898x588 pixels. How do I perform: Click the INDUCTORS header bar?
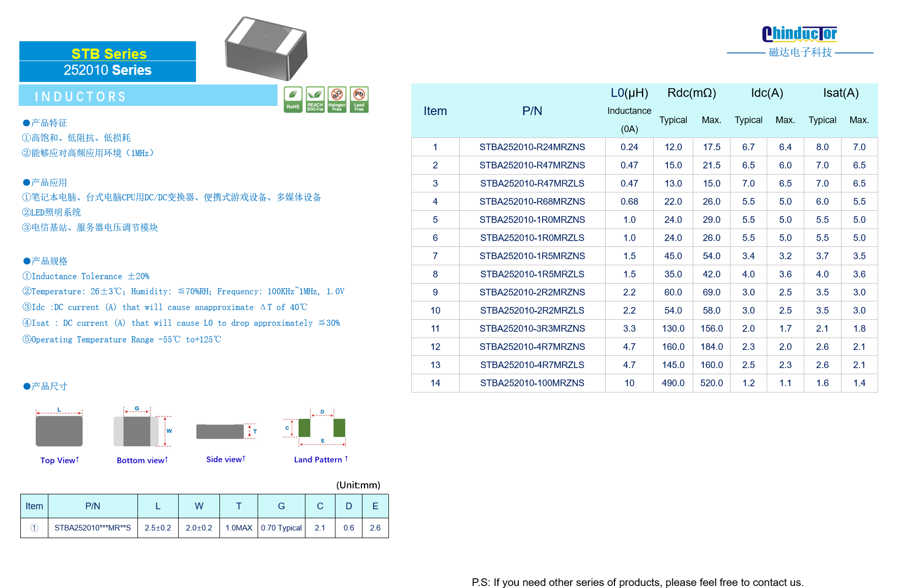(148, 96)
